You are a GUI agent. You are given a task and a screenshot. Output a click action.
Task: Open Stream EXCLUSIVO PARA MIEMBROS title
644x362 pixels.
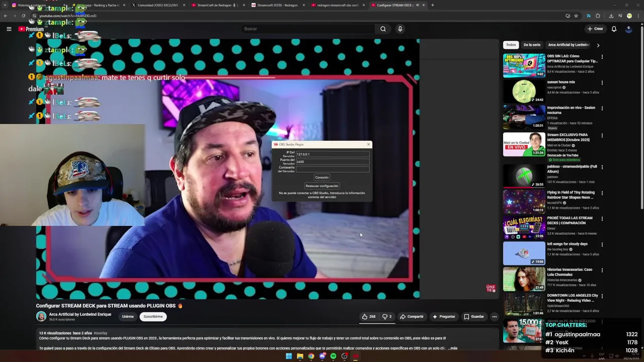tap(569, 137)
